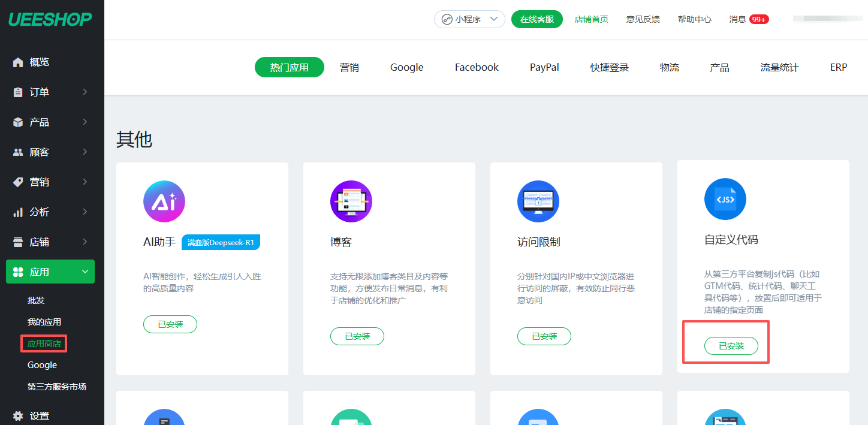
Task: Switch to the Google category tab
Action: [x=406, y=67]
